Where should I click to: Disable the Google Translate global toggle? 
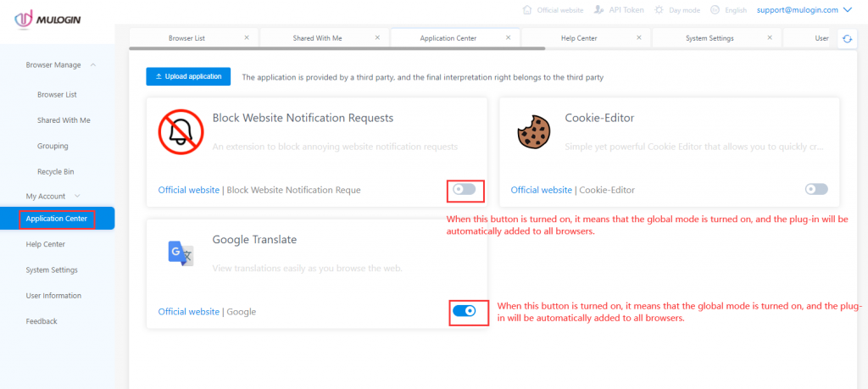point(465,311)
